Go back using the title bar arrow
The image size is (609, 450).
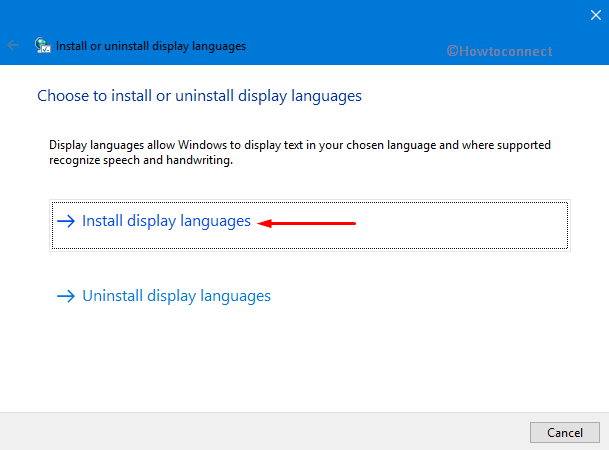(13, 45)
